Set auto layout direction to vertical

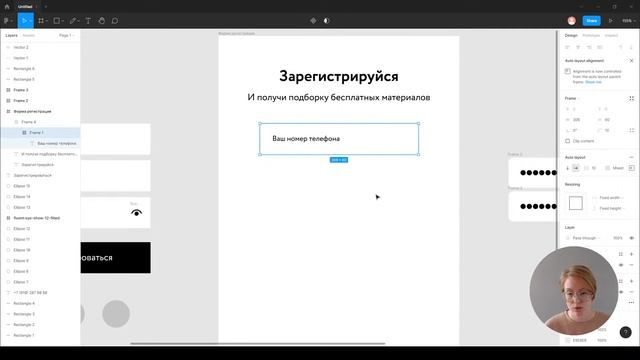(x=568, y=168)
